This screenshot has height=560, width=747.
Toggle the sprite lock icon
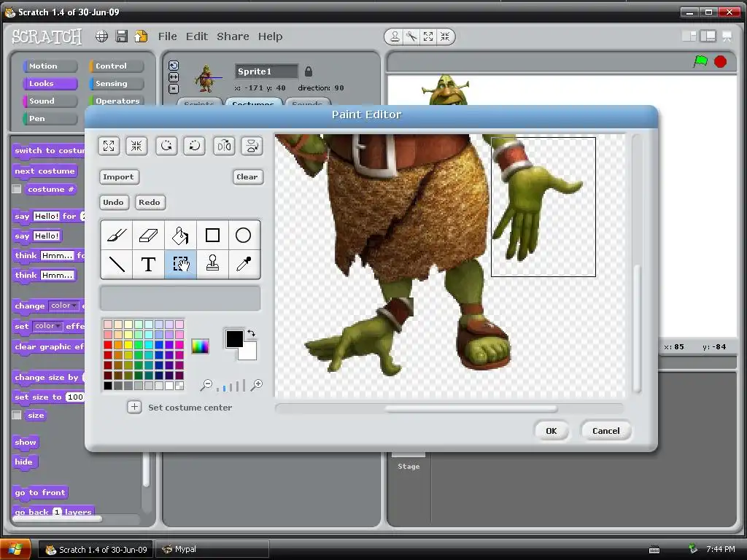pyautogui.click(x=309, y=71)
